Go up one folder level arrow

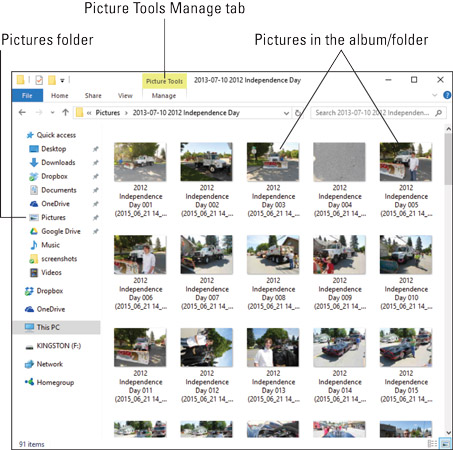tap(65, 112)
